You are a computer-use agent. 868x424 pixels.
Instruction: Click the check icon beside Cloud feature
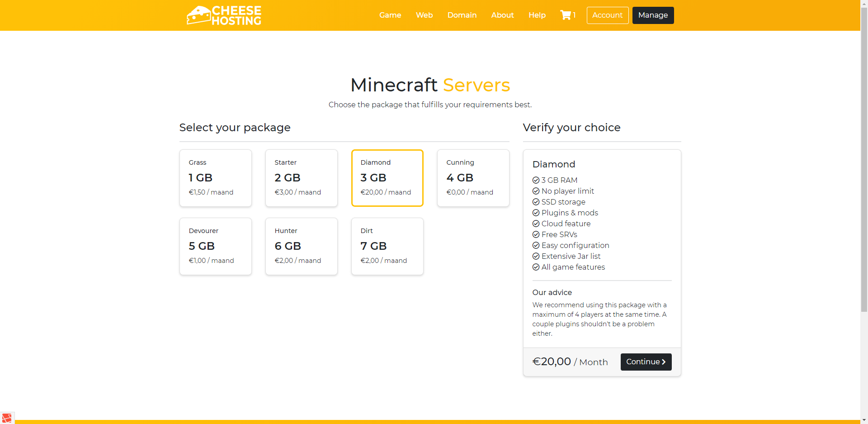pos(536,224)
